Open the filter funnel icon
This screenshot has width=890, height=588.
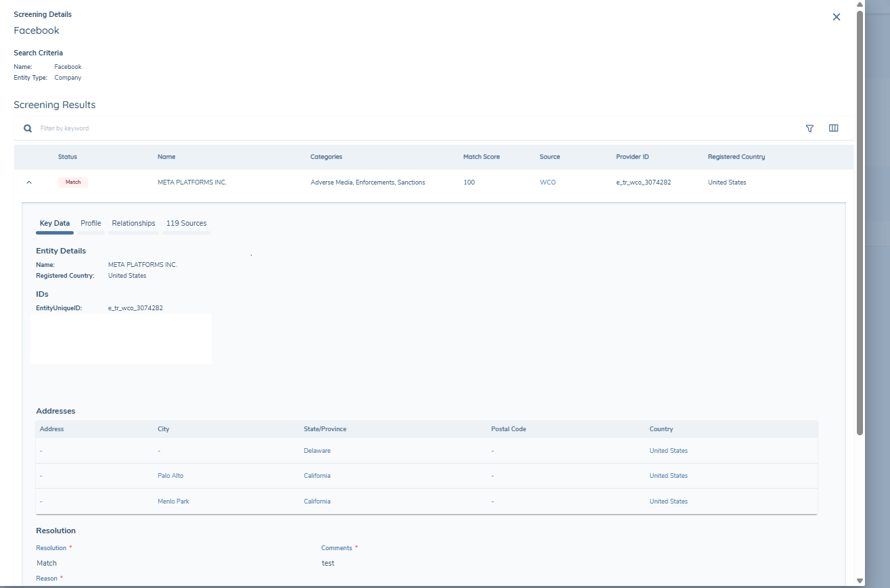[x=810, y=128]
